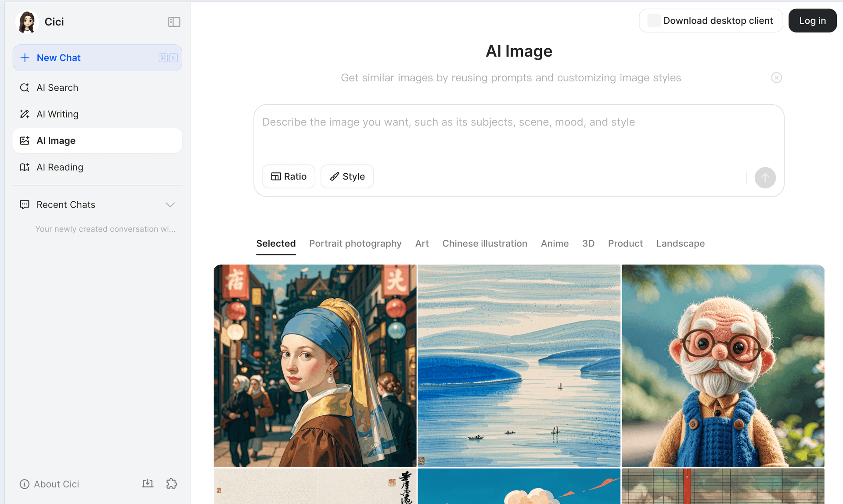
Task: Expand the Recent Chats chevron
Action: [170, 205]
